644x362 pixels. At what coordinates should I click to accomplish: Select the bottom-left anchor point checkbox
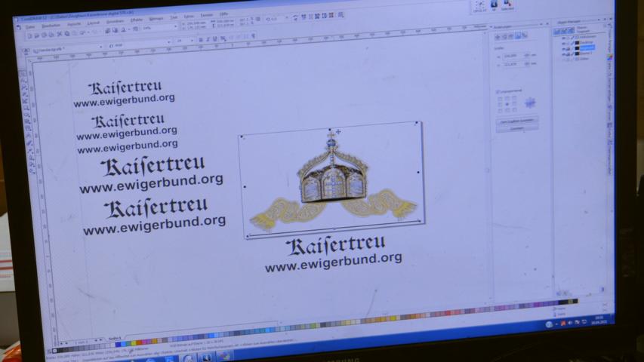click(500, 110)
